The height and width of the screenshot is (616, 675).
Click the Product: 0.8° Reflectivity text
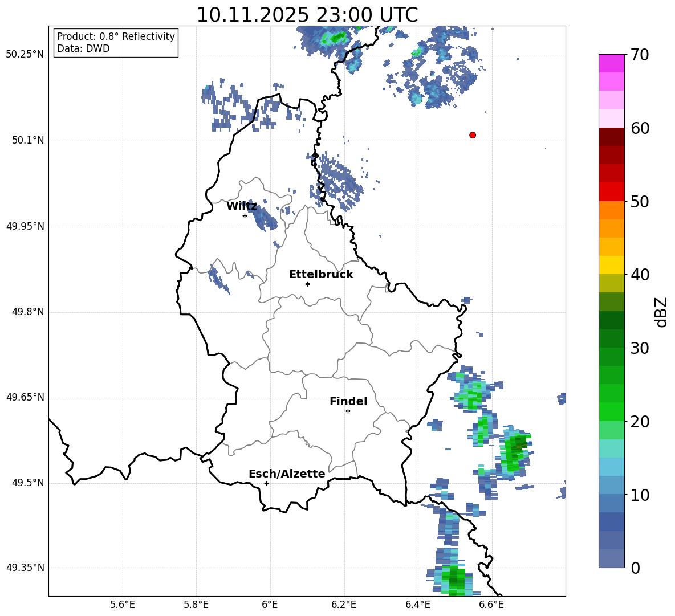116,36
